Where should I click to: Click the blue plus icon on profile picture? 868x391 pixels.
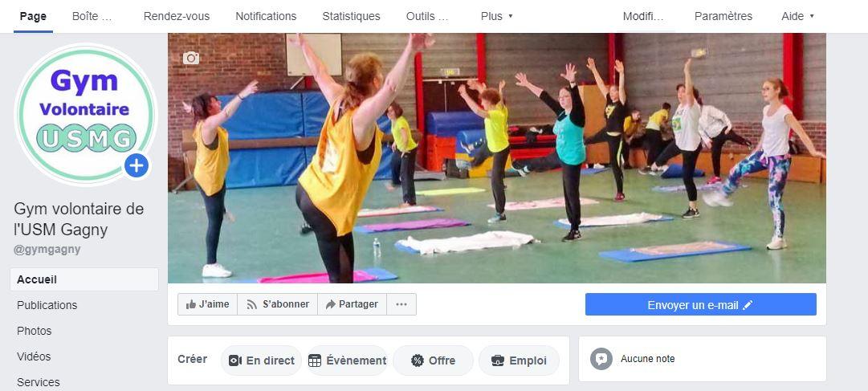click(x=137, y=165)
